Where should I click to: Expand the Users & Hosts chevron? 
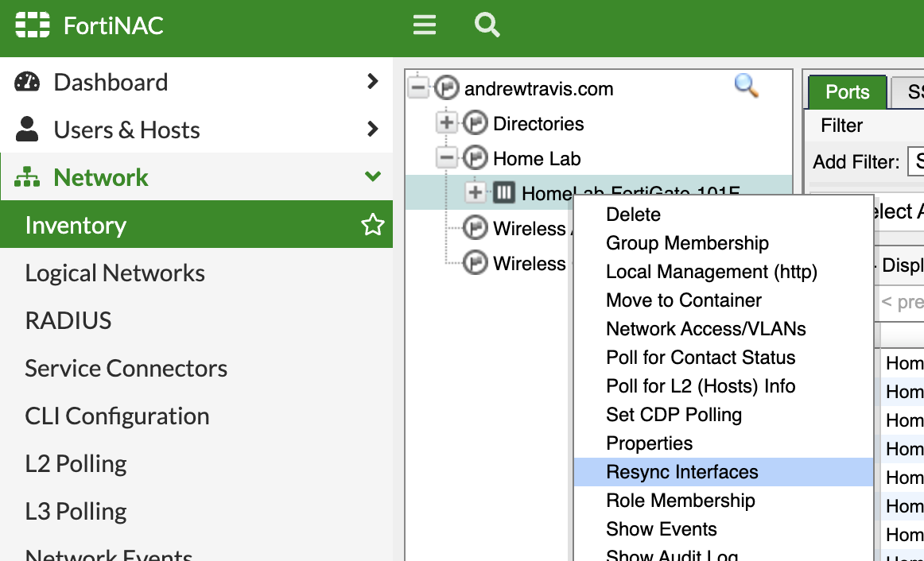(x=372, y=129)
